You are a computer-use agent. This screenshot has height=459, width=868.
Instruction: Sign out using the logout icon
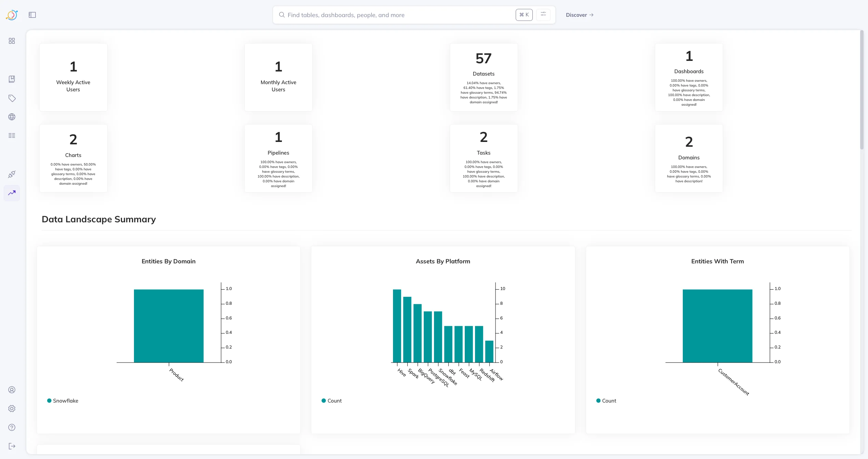12,446
